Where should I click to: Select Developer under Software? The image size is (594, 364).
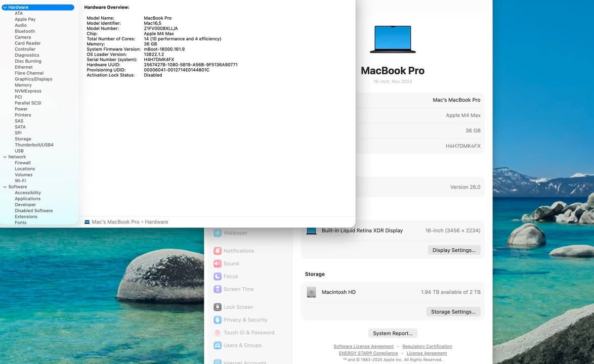(25, 205)
